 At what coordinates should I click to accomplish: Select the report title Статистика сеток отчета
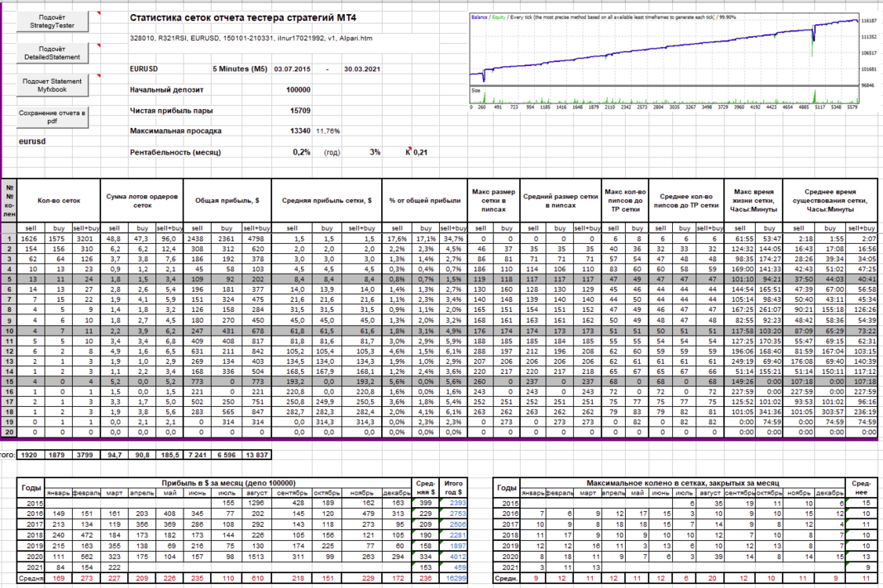point(243,17)
